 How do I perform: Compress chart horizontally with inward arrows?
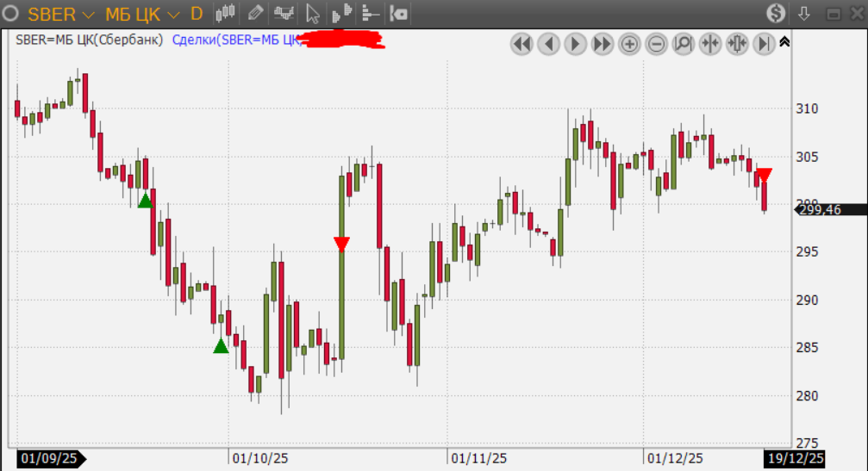709,43
